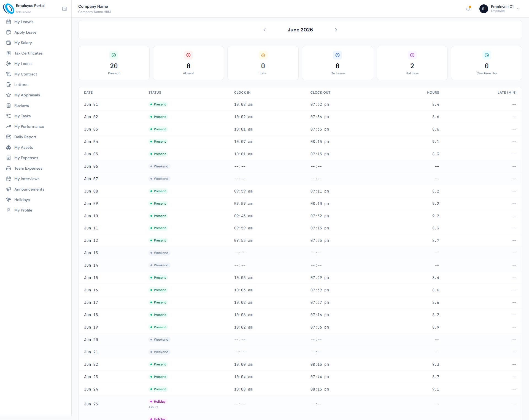The width and height of the screenshot is (529, 420).
Task: Click the Jun 01 date cell
Action: pos(91,104)
